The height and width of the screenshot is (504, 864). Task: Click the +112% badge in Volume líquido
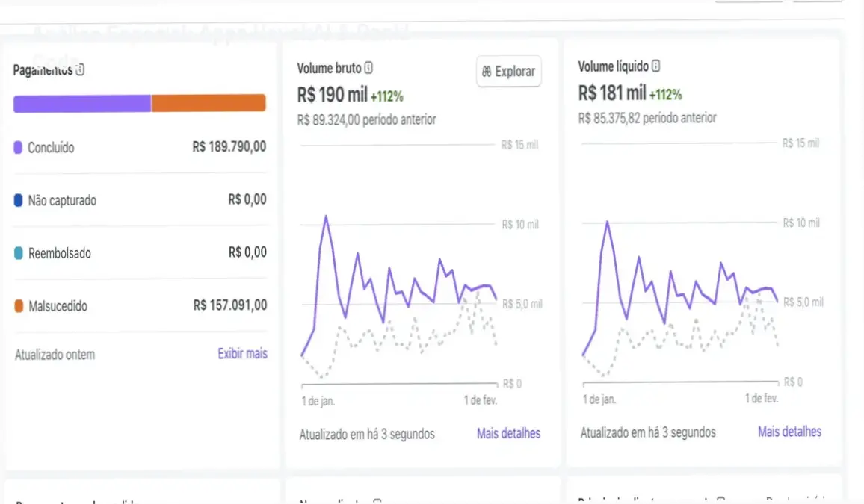coord(666,95)
